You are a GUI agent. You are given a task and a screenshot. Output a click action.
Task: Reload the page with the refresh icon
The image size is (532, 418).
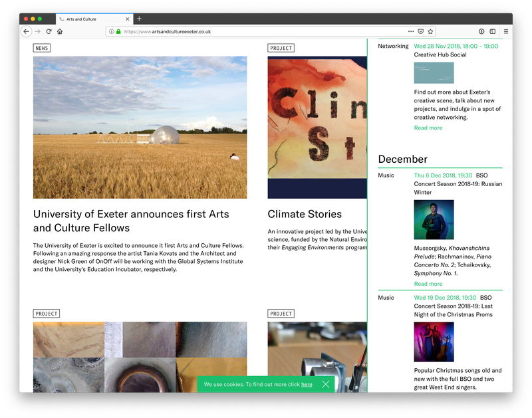click(49, 31)
